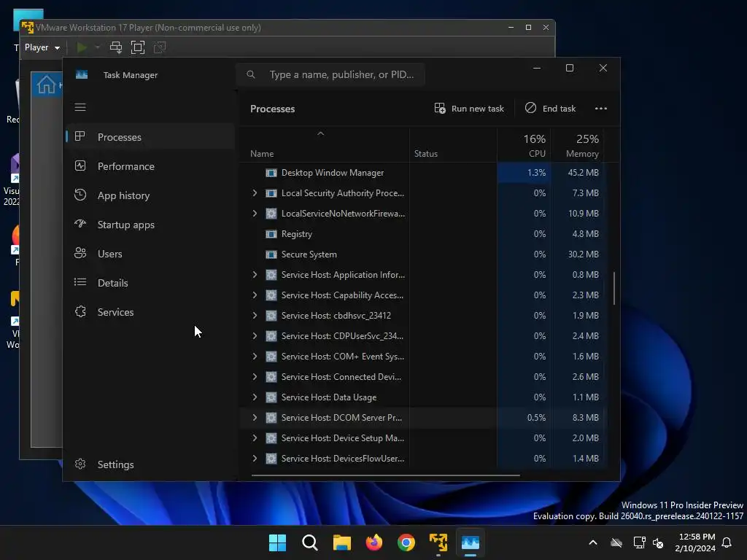Launch Google Chrome from taskbar
Screen dimensions: 747x560
406,542
